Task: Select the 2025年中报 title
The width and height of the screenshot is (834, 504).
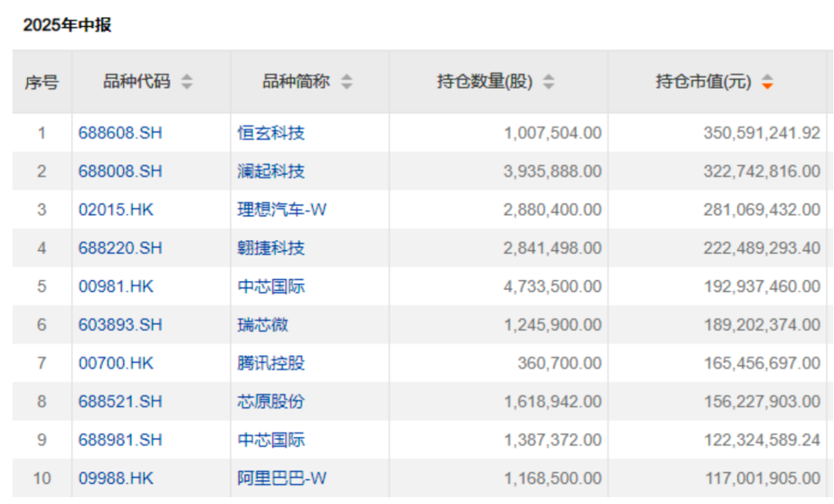Action: pos(67,25)
